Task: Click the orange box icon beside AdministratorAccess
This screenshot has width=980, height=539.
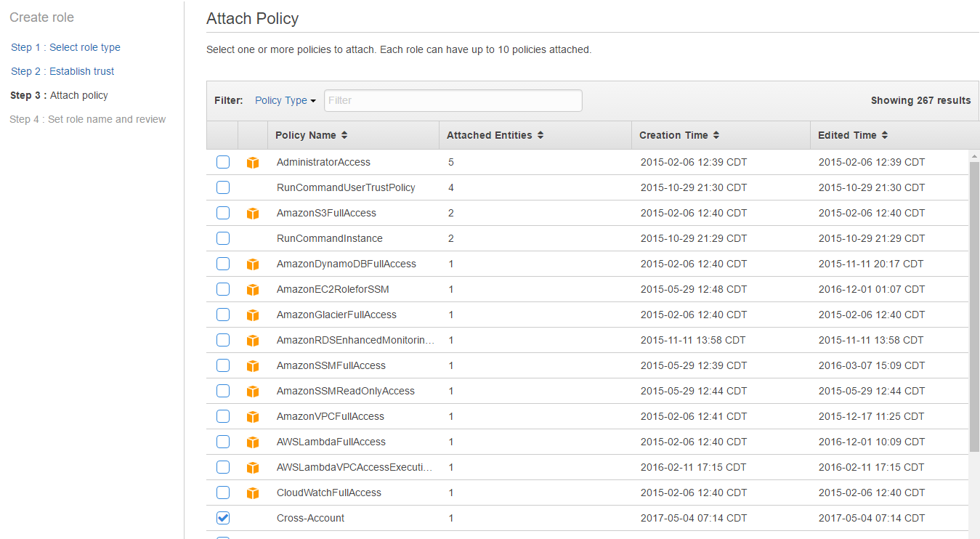Action: click(252, 163)
